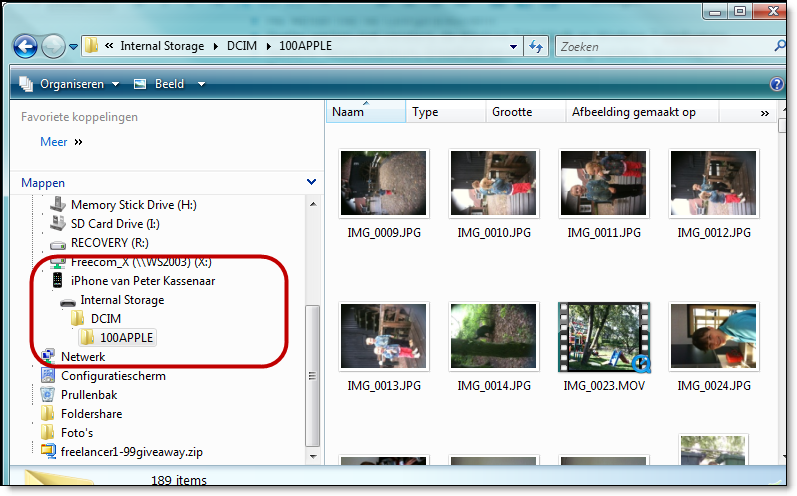This screenshot has height=496, width=797.
Task: Select DCIM in the address path
Action: pyautogui.click(x=242, y=46)
